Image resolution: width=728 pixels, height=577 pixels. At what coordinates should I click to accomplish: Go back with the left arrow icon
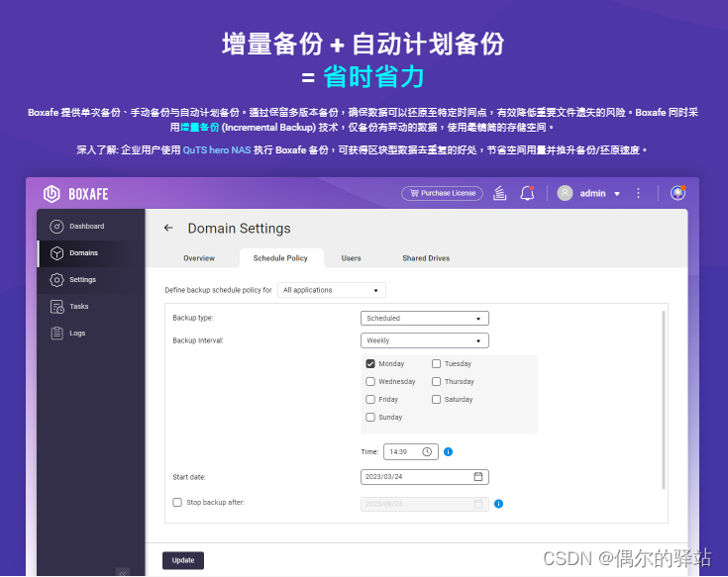pos(168,228)
